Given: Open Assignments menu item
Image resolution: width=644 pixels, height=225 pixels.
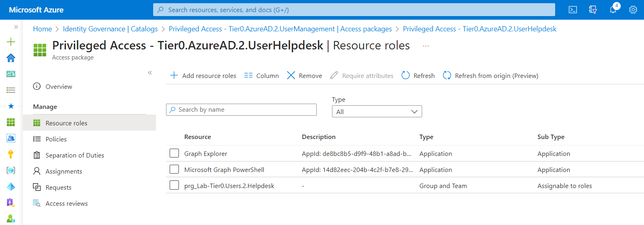Looking at the screenshot, I should [x=64, y=171].
